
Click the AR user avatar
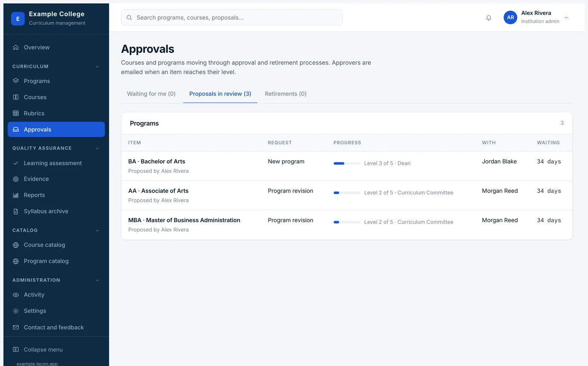(510, 17)
